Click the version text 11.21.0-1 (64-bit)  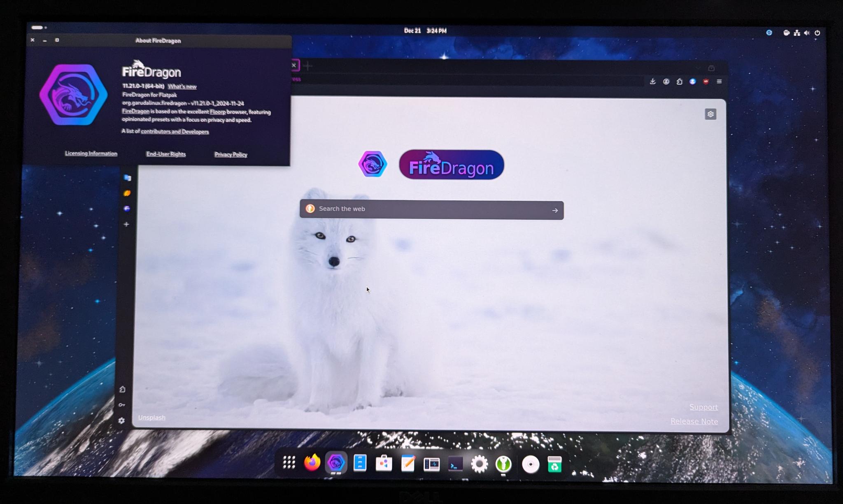143,86
